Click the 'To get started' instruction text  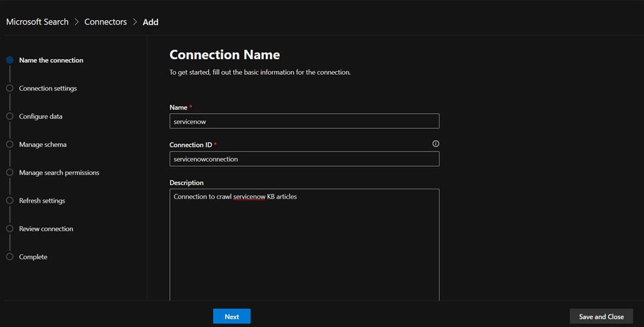point(260,72)
